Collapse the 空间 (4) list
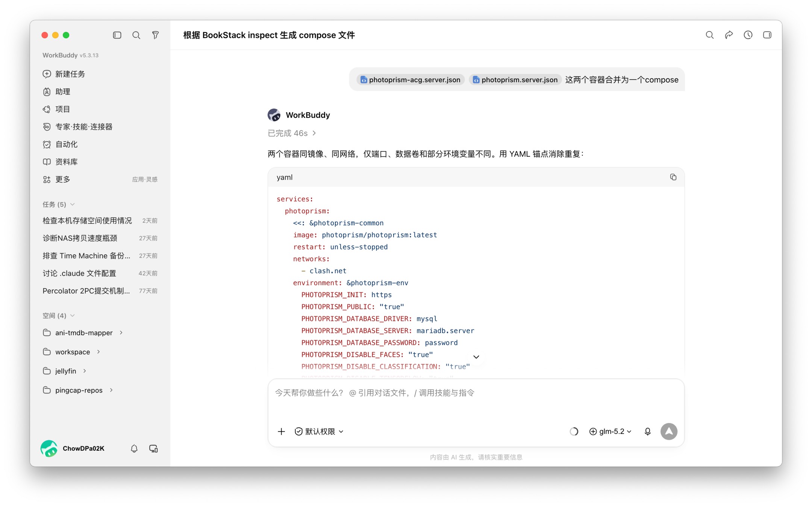812x506 pixels. [x=59, y=316]
